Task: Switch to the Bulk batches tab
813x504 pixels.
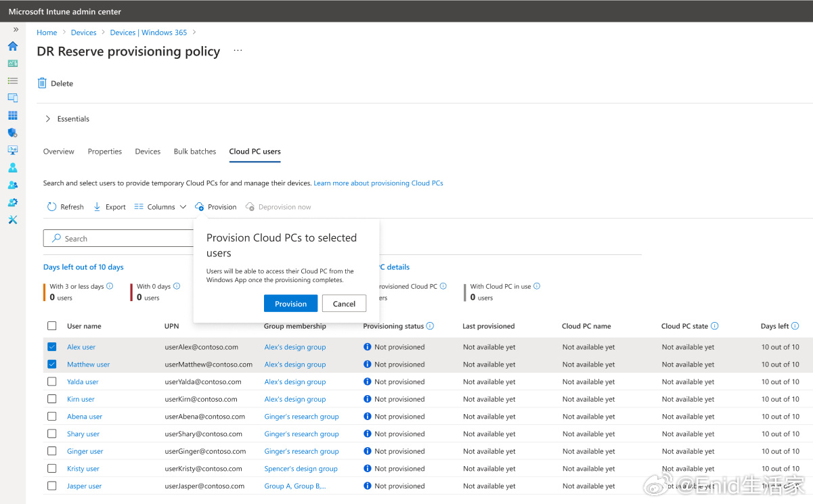Action: click(x=195, y=152)
